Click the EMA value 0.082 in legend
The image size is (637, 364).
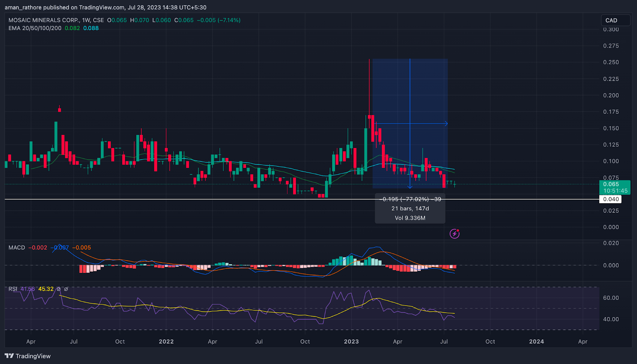coord(72,28)
